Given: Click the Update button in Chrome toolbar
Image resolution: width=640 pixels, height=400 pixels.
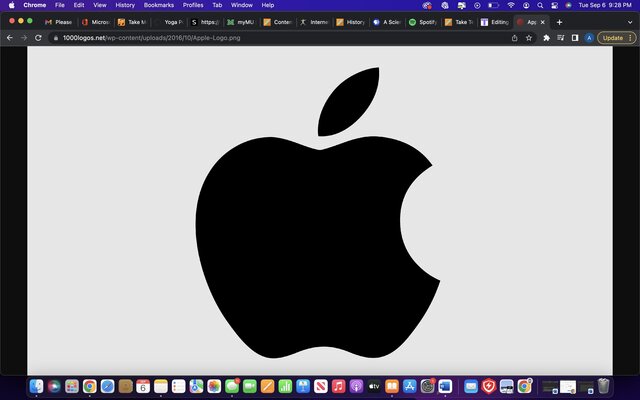Looking at the screenshot, I should point(617,38).
